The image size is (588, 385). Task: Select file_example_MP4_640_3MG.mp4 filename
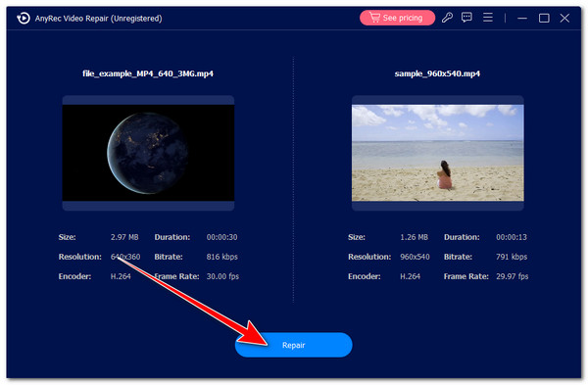pos(148,73)
